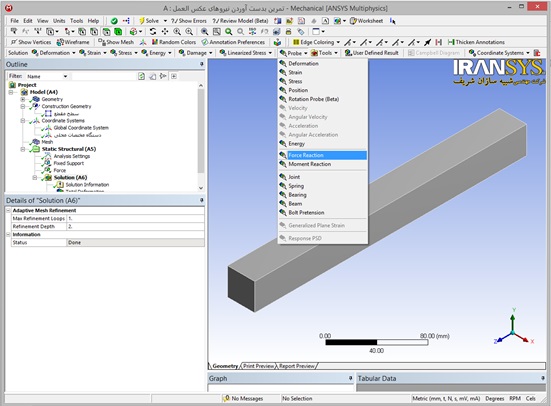The image size is (551, 406).
Task: Select the Pan view tool icon
Action: click(x=165, y=32)
